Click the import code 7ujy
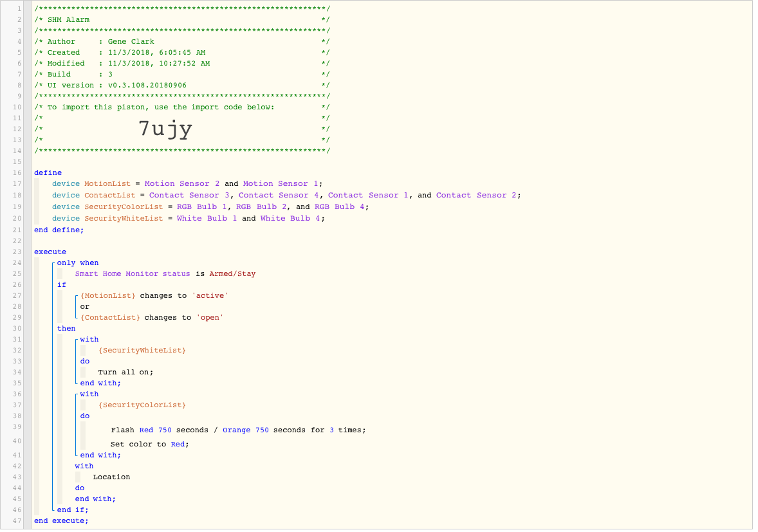This screenshot has height=532, width=758. [165, 129]
